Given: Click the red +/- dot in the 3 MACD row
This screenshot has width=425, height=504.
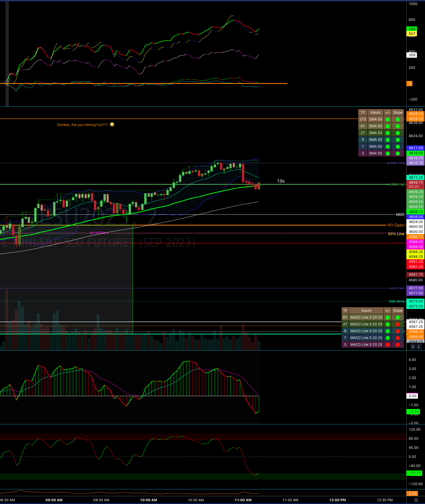Looking at the screenshot, I should [388, 345].
